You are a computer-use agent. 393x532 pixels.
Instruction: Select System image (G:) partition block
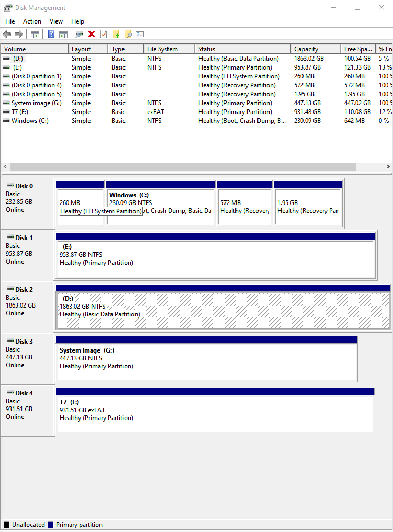click(x=206, y=359)
